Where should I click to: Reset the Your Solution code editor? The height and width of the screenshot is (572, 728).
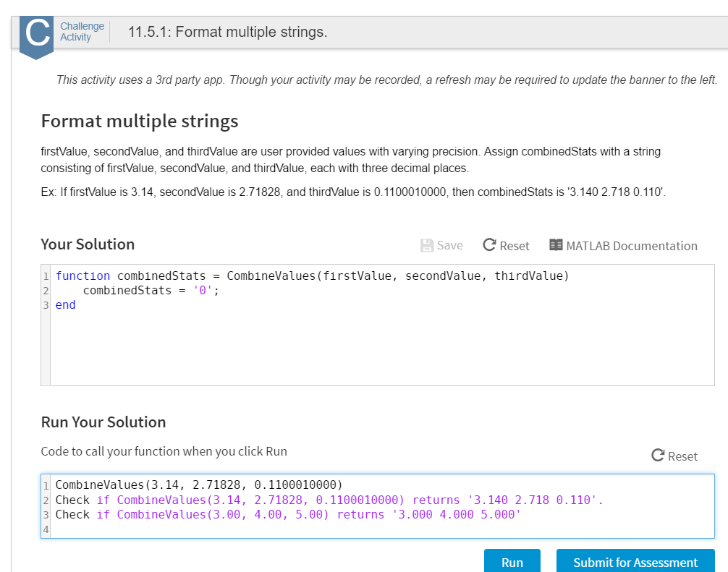pyautogui.click(x=506, y=246)
